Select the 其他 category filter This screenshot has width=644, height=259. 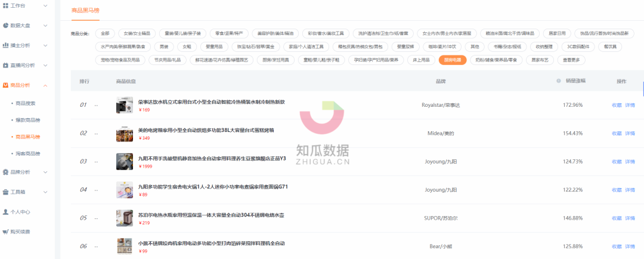click(475, 47)
